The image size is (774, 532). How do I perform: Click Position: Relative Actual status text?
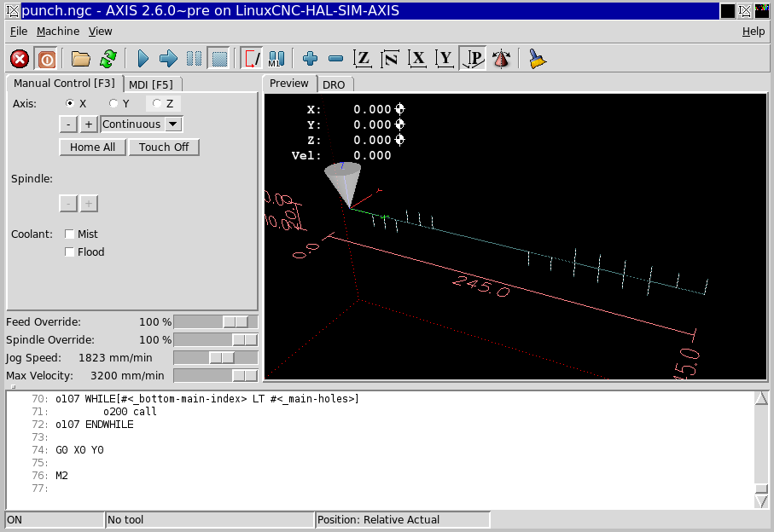pyautogui.click(x=378, y=520)
